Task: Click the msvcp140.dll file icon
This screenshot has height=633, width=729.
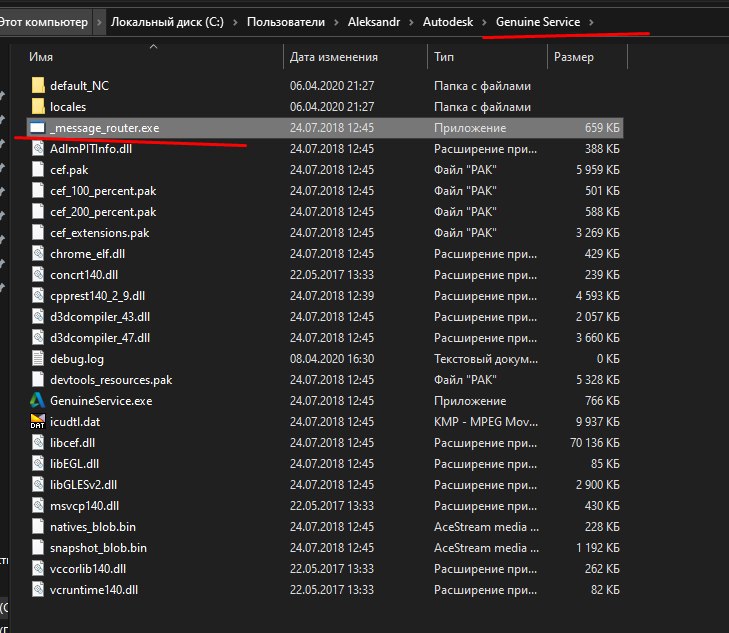Action: [x=38, y=506]
